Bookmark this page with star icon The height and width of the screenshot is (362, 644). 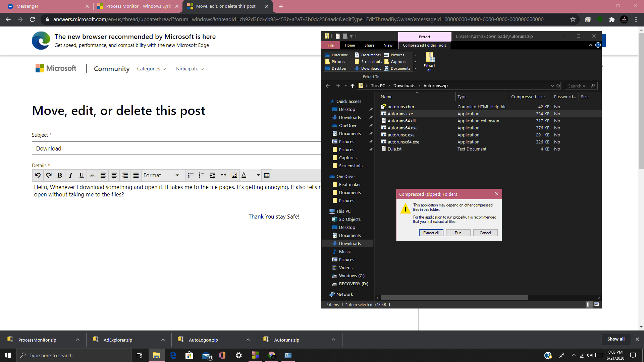click(573, 19)
